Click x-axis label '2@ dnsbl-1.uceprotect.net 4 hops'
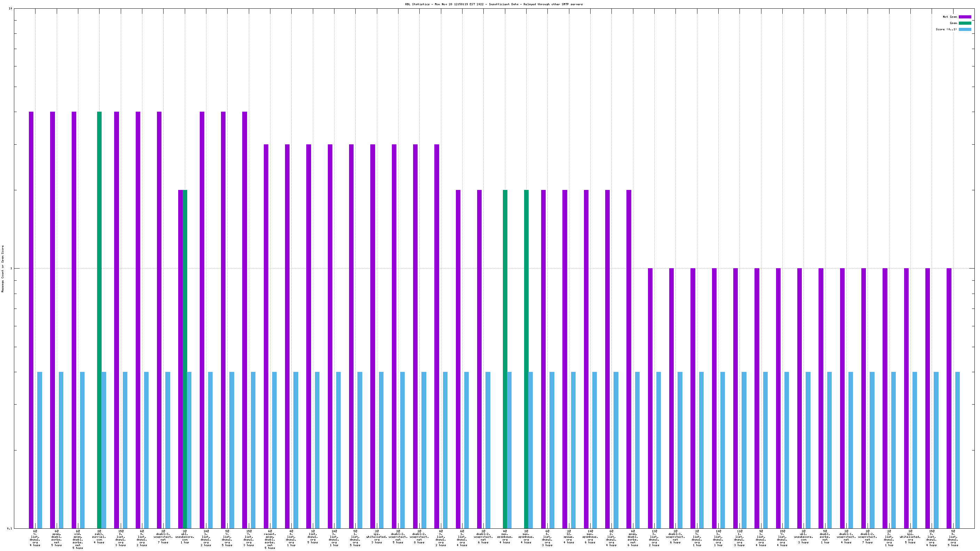980x551 pixels. point(846,536)
